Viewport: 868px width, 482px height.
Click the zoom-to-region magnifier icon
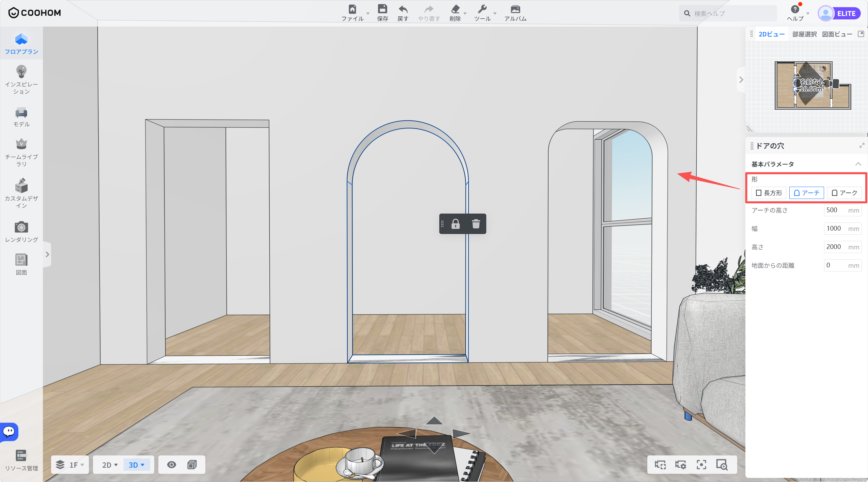tap(722, 465)
